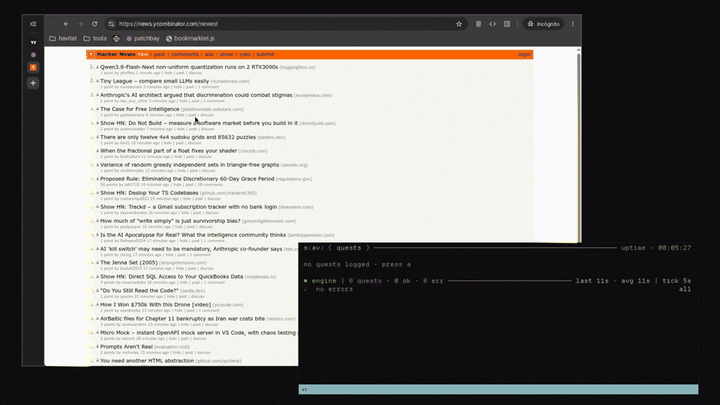Open the submit menu link
The height and width of the screenshot is (405, 720).
pos(265,54)
